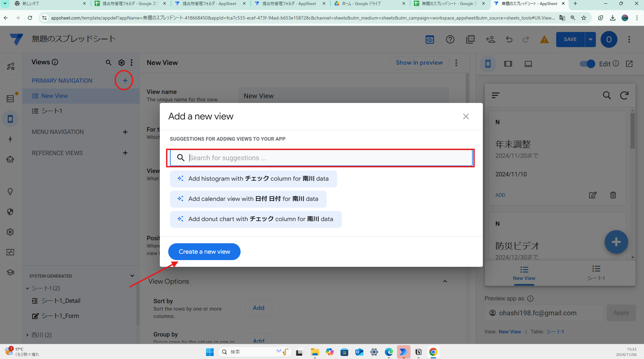Open the Data section in sidebar

pyautogui.click(x=10, y=99)
